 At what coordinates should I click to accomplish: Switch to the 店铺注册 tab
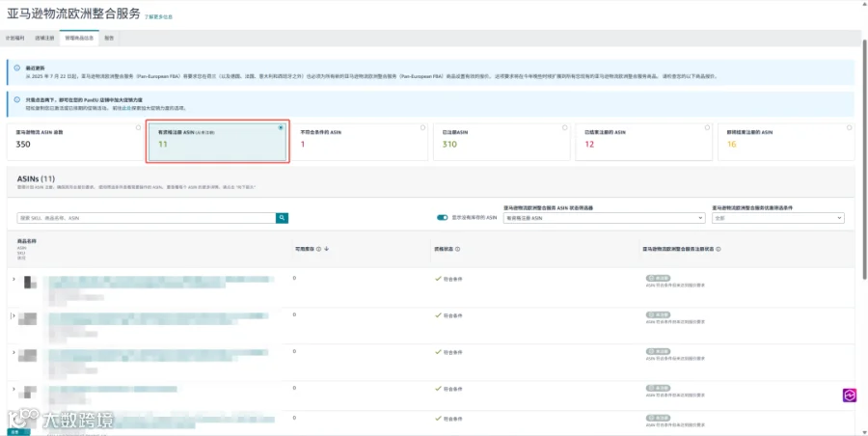[44, 39]
